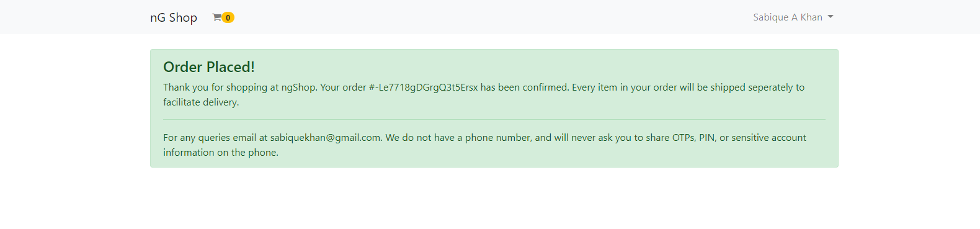This screenshot has width=980, height=229.
Task: Expand the Sabique A Khan user menu
Action: [793, 17]
